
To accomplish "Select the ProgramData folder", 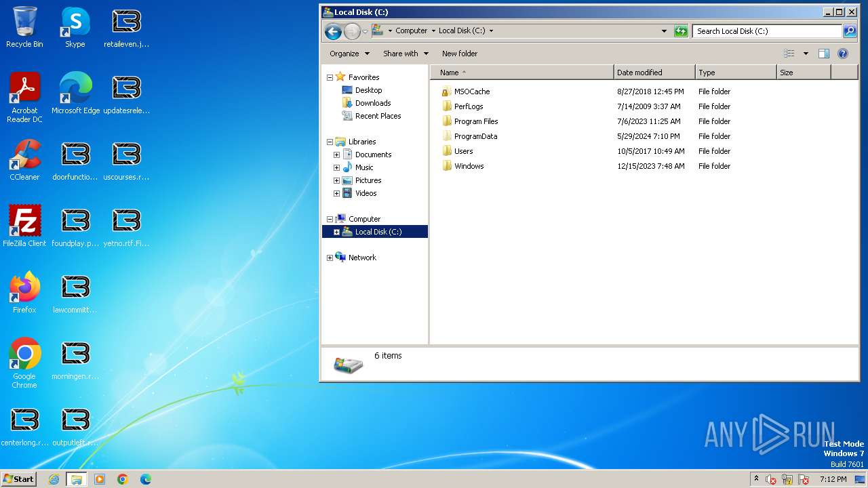I will pos(475,136).
